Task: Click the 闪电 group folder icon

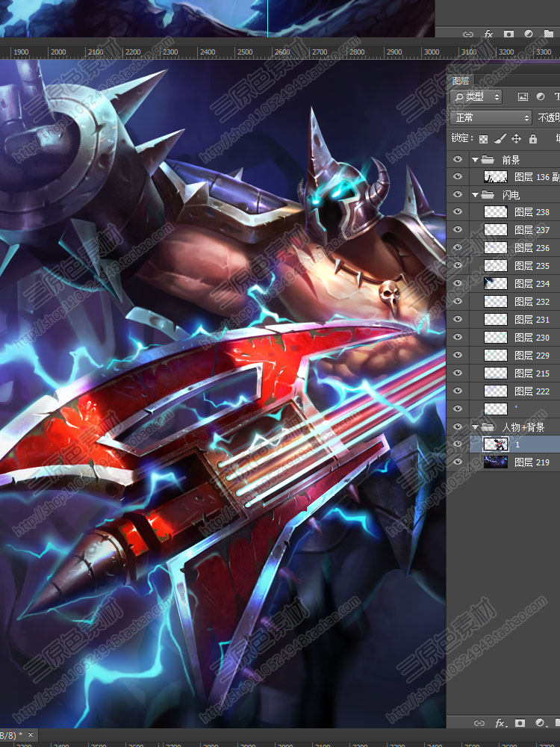Action: pos(487,194)
